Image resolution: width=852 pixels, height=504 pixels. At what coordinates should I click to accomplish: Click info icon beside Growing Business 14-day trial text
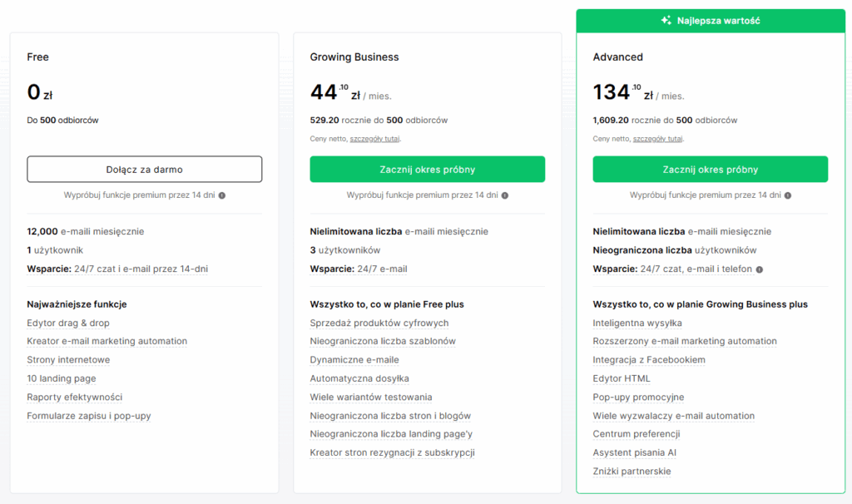[505, 195]
